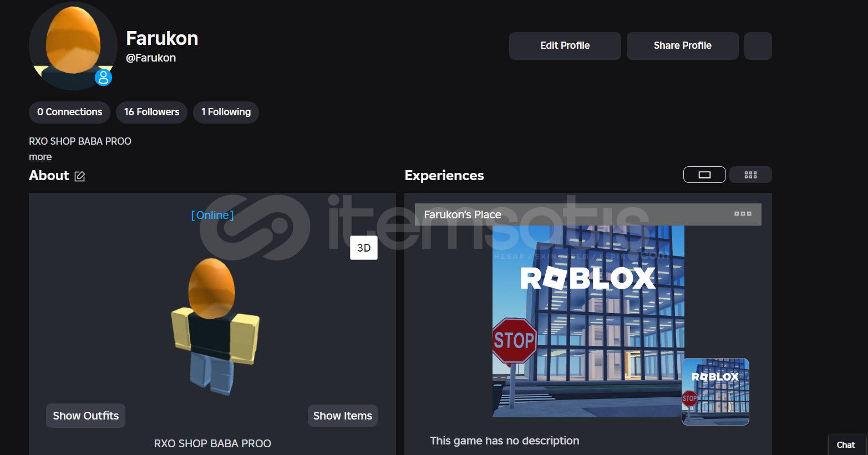This screenshot has height=455, width=868.
Task: Click the @Farukon username text
Action: pos(151,58)
